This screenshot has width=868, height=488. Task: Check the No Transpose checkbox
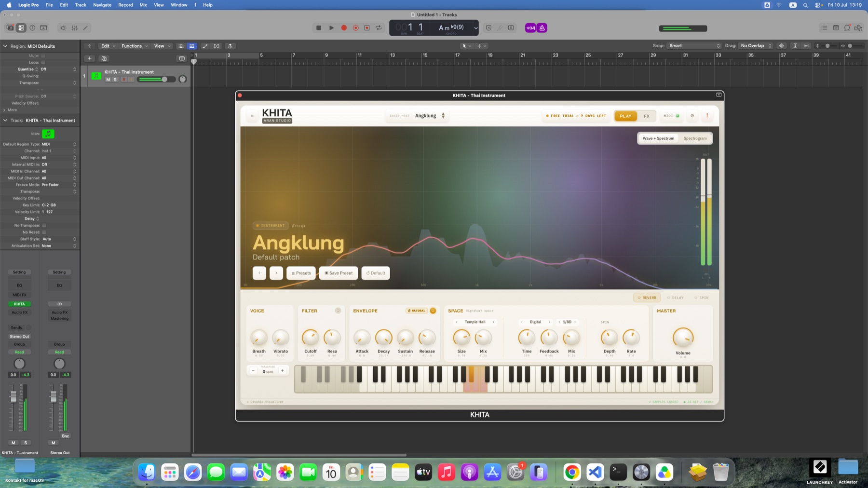(44, 226)
